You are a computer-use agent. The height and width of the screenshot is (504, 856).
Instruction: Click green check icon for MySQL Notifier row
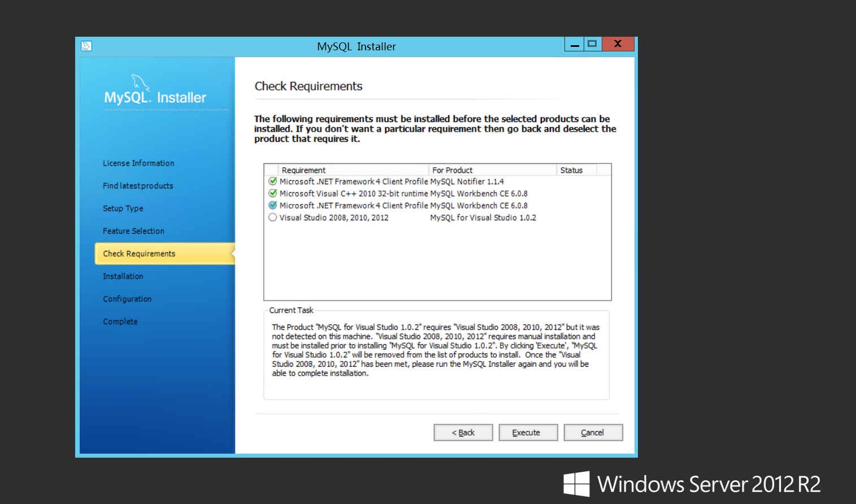[273, 181]
